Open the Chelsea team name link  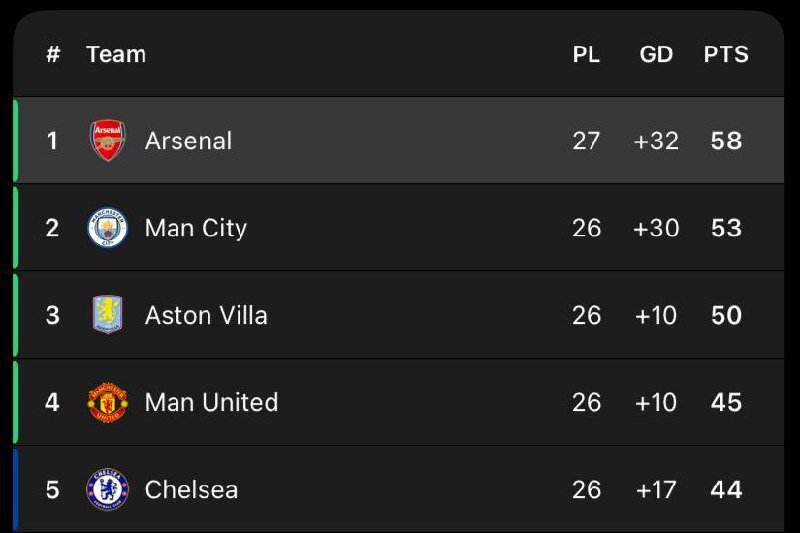[x=191, y=489]
